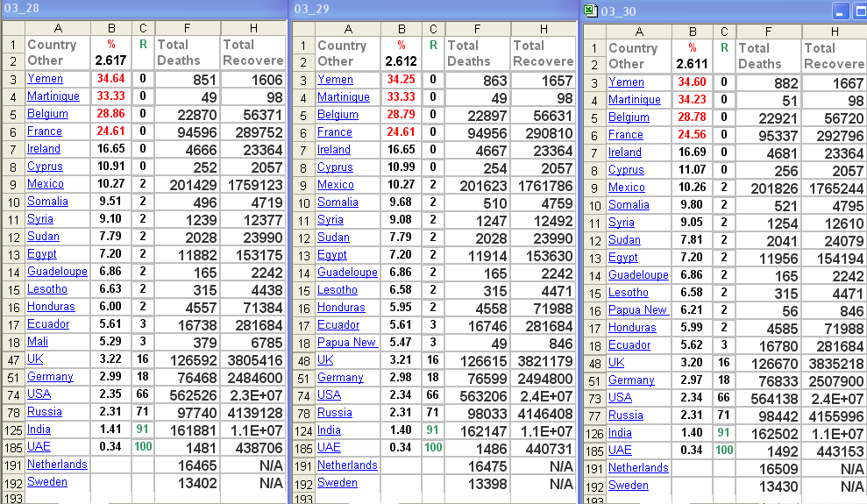Click the Belgium link in sheet 03_29
The image size is (867, 504).
338,115
